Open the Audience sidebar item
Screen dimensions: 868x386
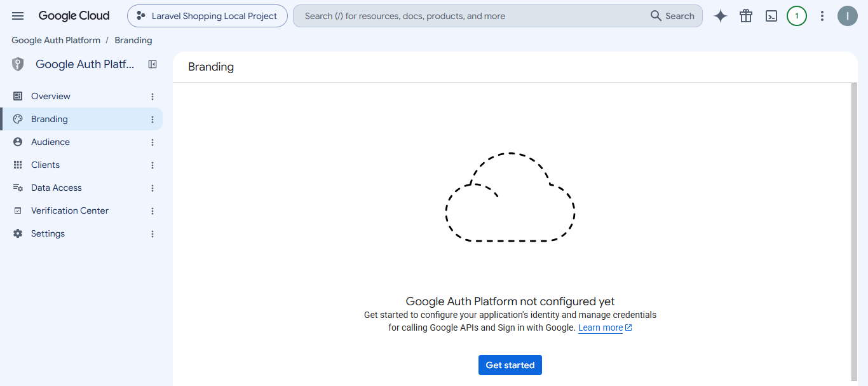click(x=81, y=142)
